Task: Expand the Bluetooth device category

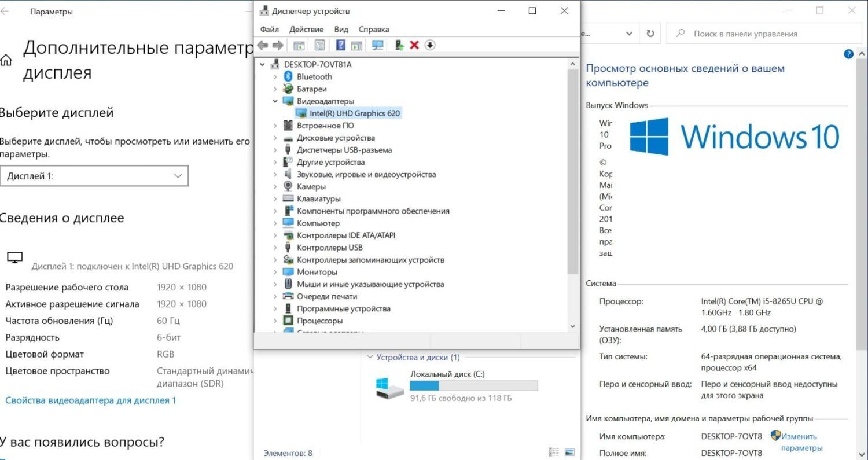Action: pos(275,77)
